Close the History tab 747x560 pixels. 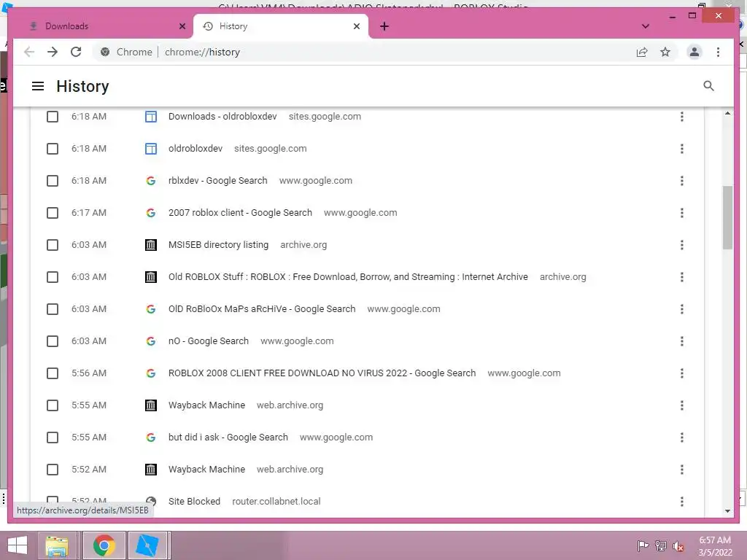(x=356, y=26)
